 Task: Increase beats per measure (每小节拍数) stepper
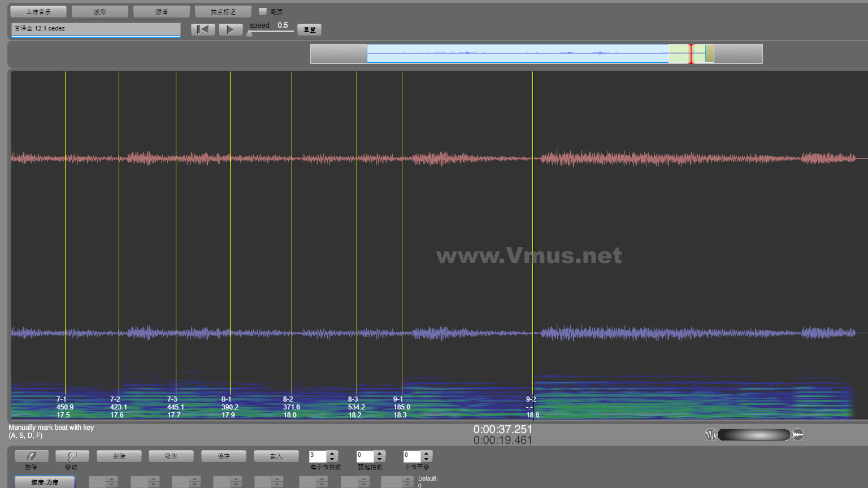point(332,453)
